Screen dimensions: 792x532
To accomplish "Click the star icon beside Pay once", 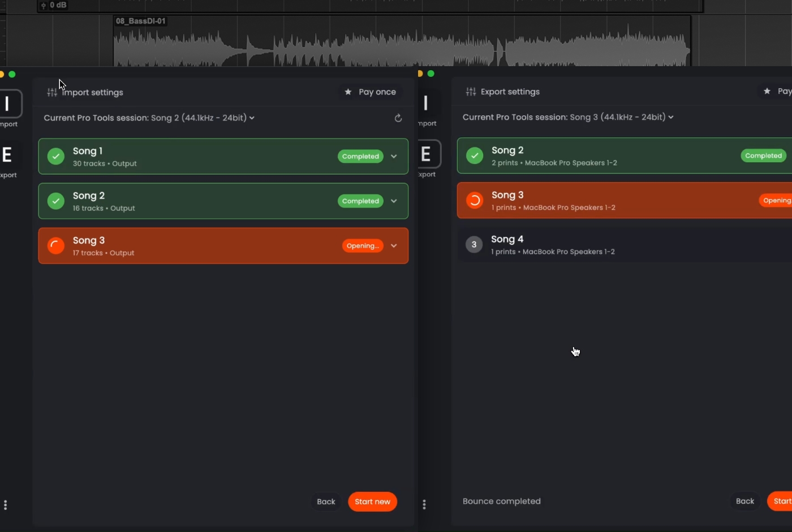I will tap(347, 92).
